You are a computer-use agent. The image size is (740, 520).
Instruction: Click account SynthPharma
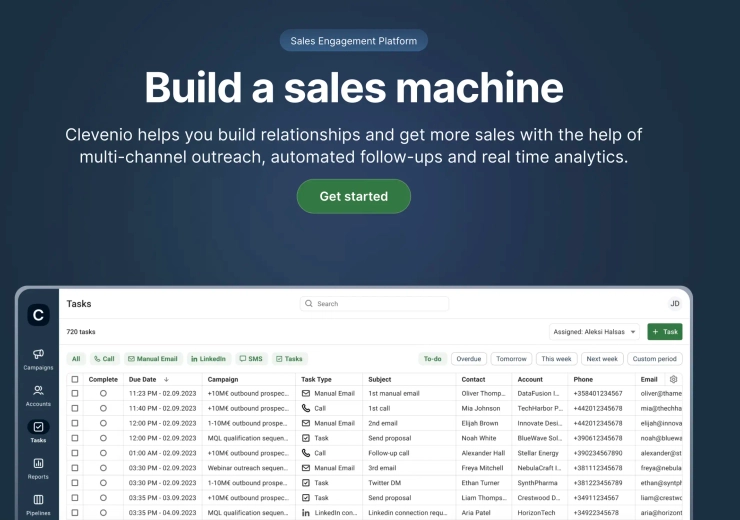[538, 483]
